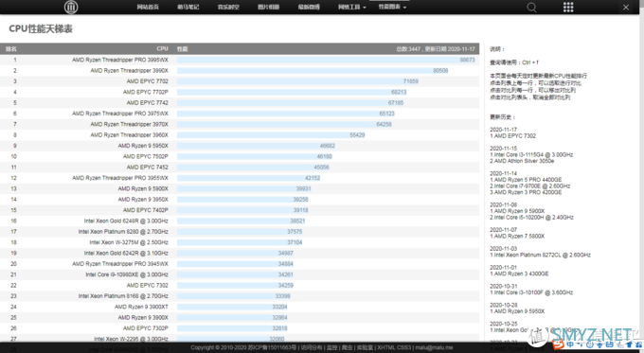Viewport: 644px width, 353px height.
Task: Click the orange Sogou input method logo
Action: click(558, 344)
